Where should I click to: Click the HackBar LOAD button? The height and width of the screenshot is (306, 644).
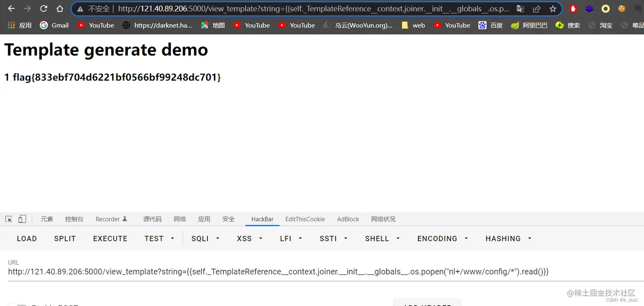pos(27,239)
